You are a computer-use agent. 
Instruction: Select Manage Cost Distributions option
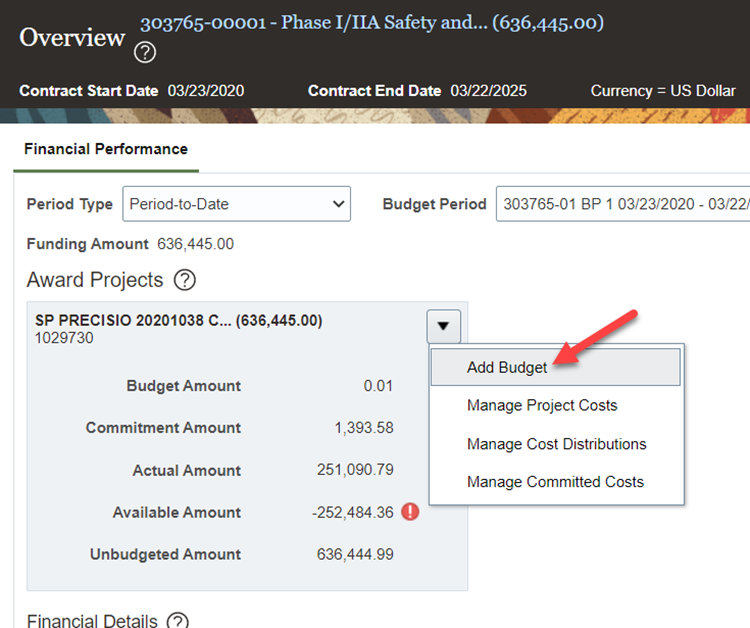click(556, 444)
